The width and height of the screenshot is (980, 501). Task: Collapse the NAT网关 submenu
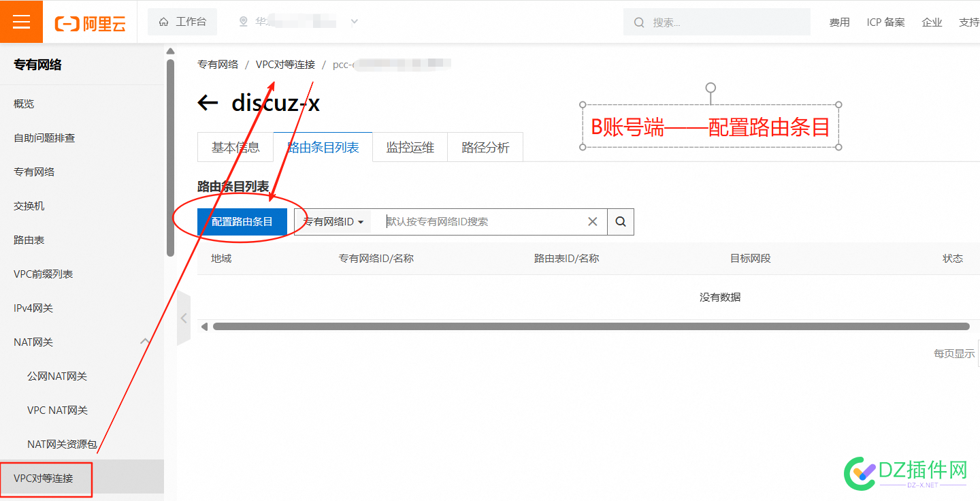144,342
